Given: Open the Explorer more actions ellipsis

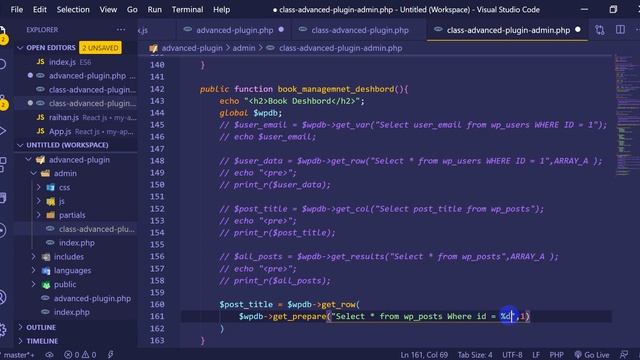Looking at the screenshot, I should [121, 29].
